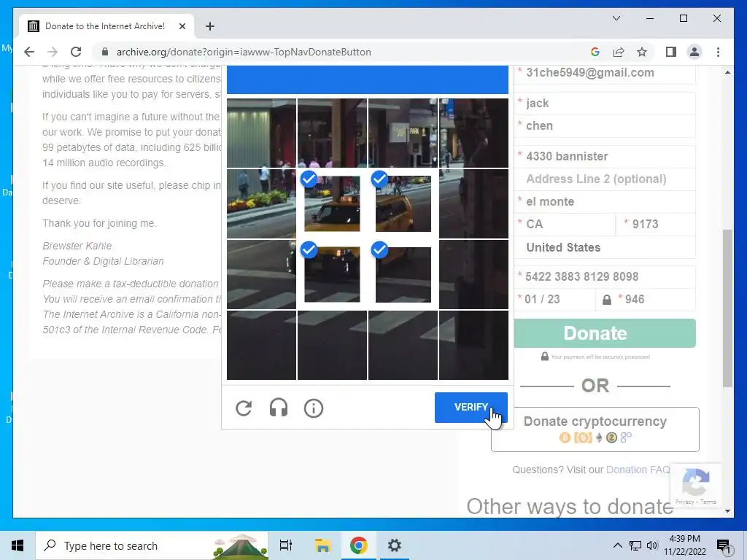Open Chrome three-dot menu
Image resolution: width=747 pixels, height=560 pixels.
tap(718, 52)
